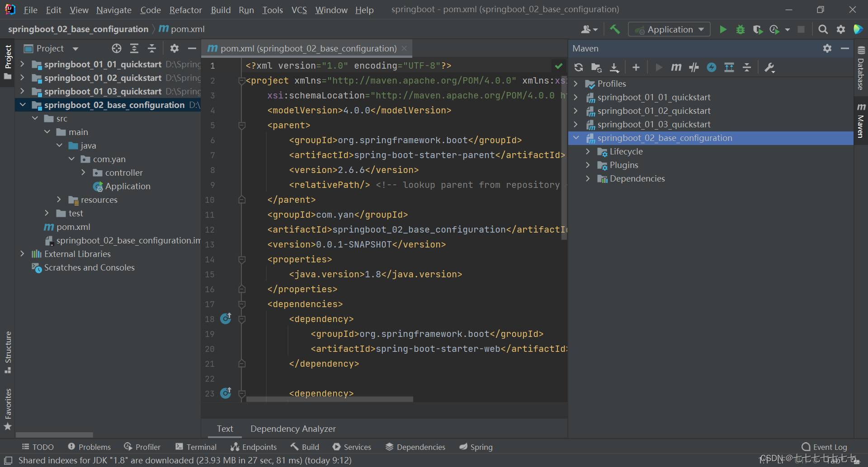Open the Endpoints tool window
Viewport: 868px width, 467px height.
[254, 447]
